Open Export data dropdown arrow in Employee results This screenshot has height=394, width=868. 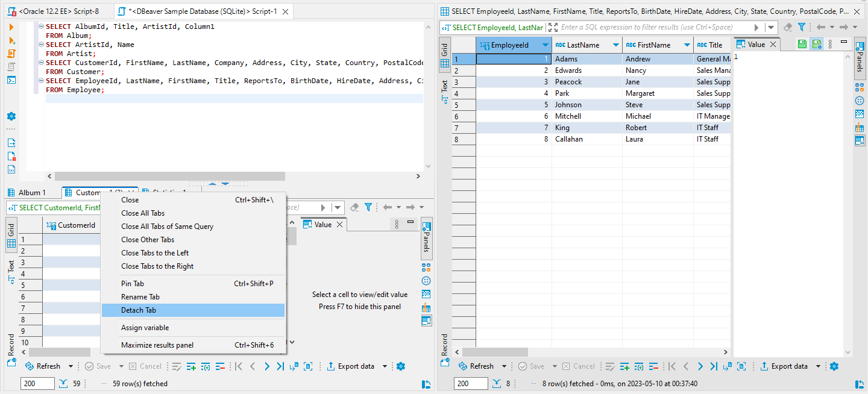[818, 366]
